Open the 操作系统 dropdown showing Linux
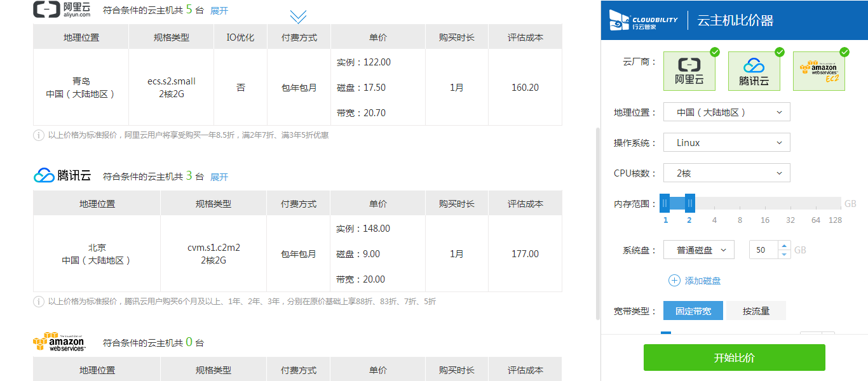Image resolution: width=868 pixels, height=381 pixels. point(727,143)
